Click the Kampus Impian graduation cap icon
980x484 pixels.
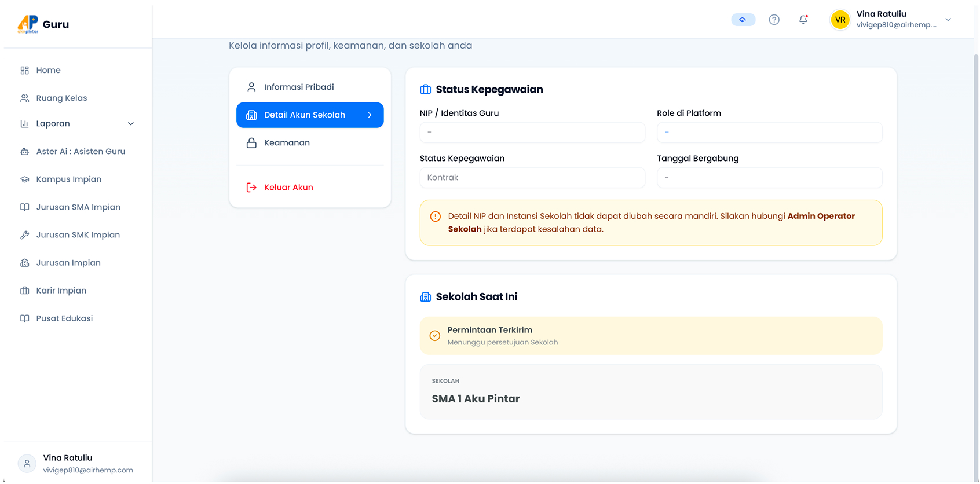[x=24, y=179]
